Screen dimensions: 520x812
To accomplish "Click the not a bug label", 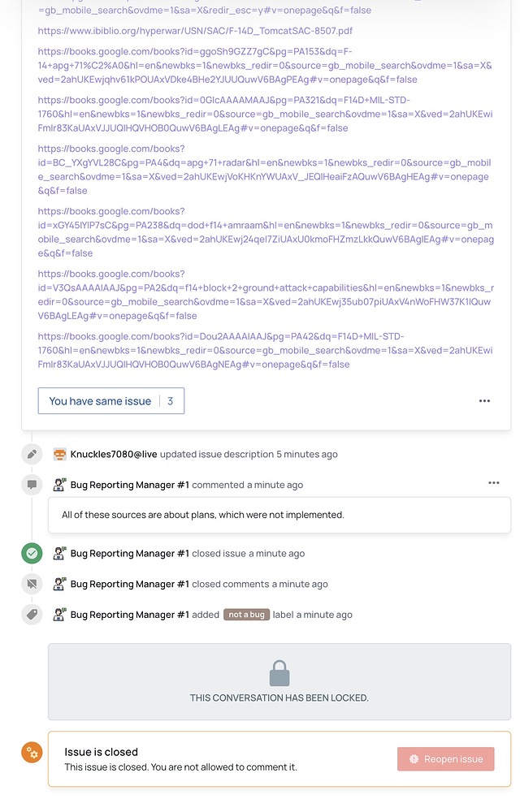I will pos(246,615).
